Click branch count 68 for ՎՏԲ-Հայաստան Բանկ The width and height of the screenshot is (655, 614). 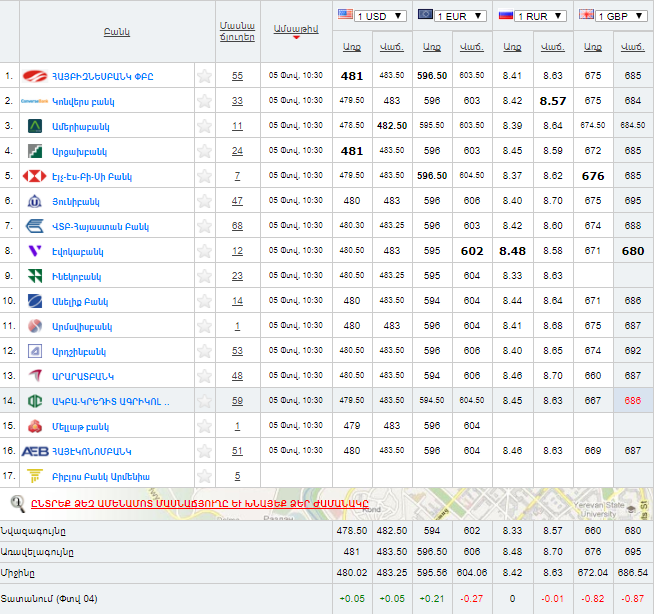237,226
